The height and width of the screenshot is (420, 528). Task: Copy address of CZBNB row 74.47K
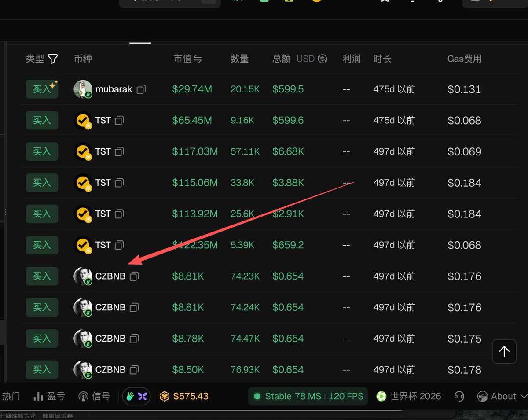pyautogui.click(x=134, y=339)
